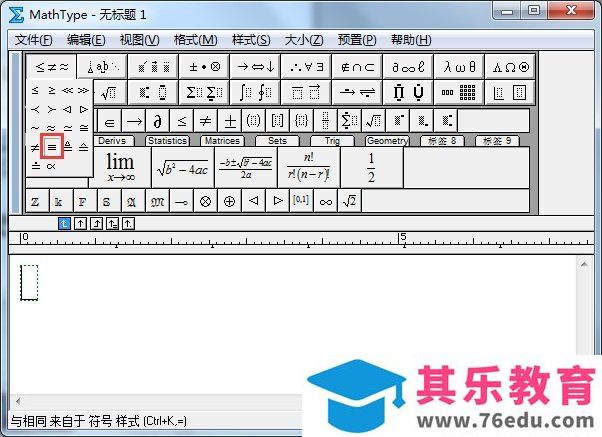
Task: Open the integral templates palette
Action: pos(255,93)
